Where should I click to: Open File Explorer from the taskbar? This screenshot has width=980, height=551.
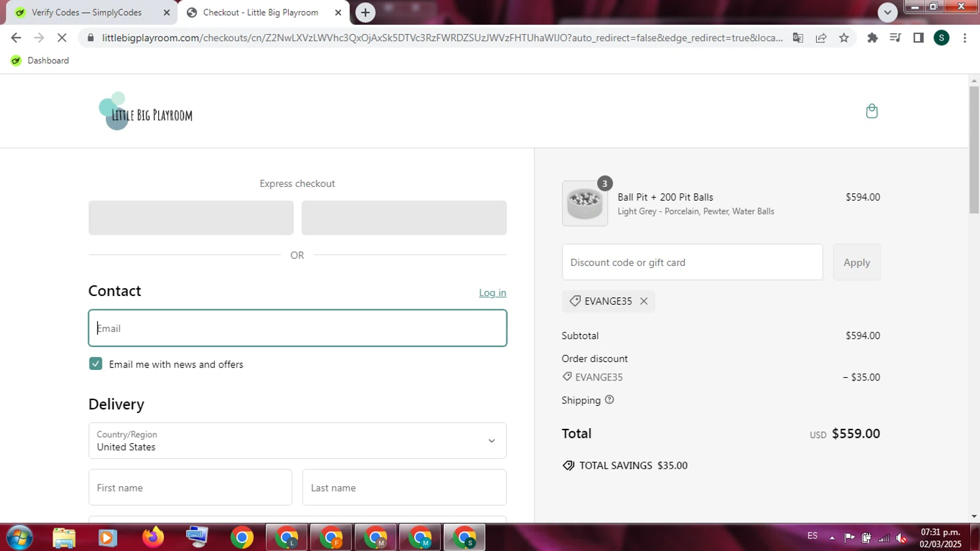coord(64,538)
